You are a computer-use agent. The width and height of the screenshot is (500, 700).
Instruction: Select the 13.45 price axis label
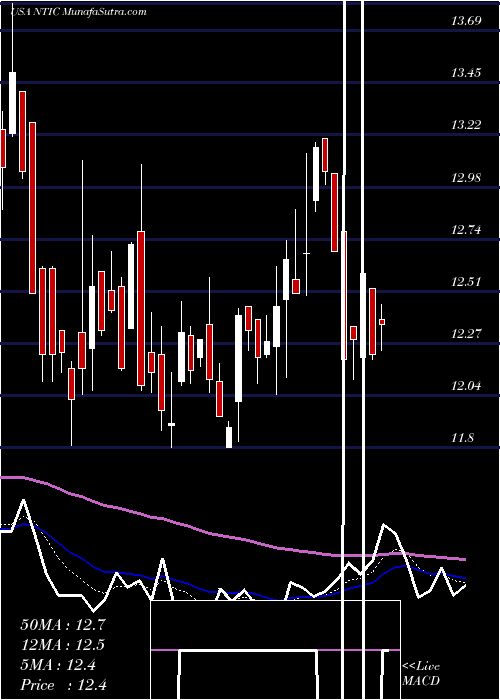coord(466,73)
